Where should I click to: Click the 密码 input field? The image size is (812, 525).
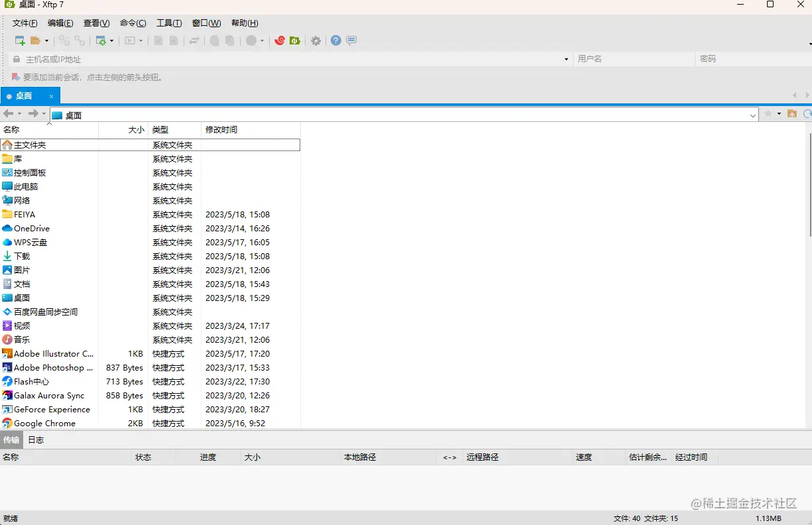pyautogui.click(x=754, y=59)
